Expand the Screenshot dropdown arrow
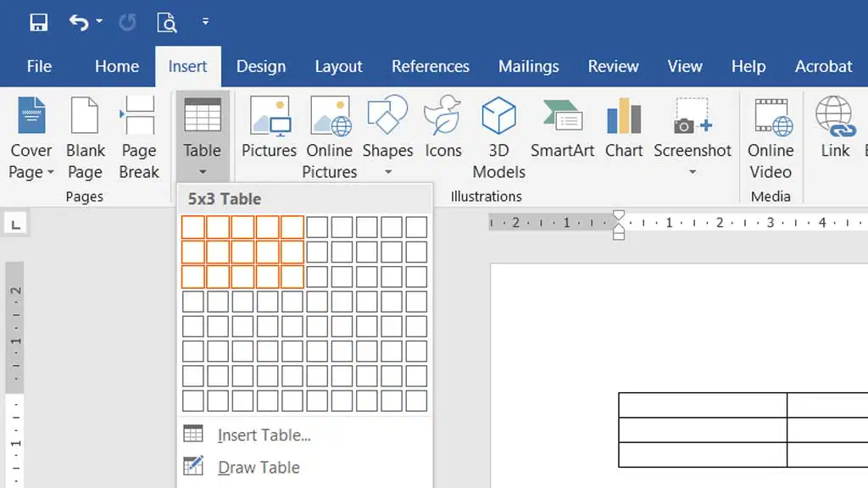868x488 pixels. [693, 172]
